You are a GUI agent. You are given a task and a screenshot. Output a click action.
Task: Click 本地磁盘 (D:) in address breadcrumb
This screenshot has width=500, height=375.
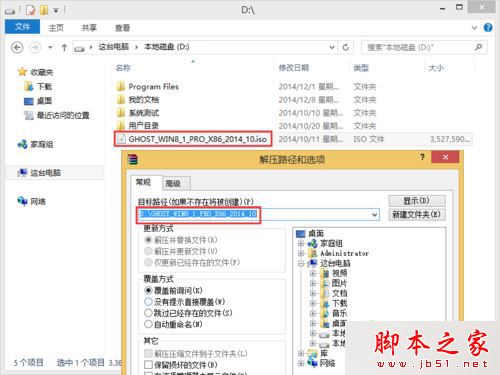167,47
